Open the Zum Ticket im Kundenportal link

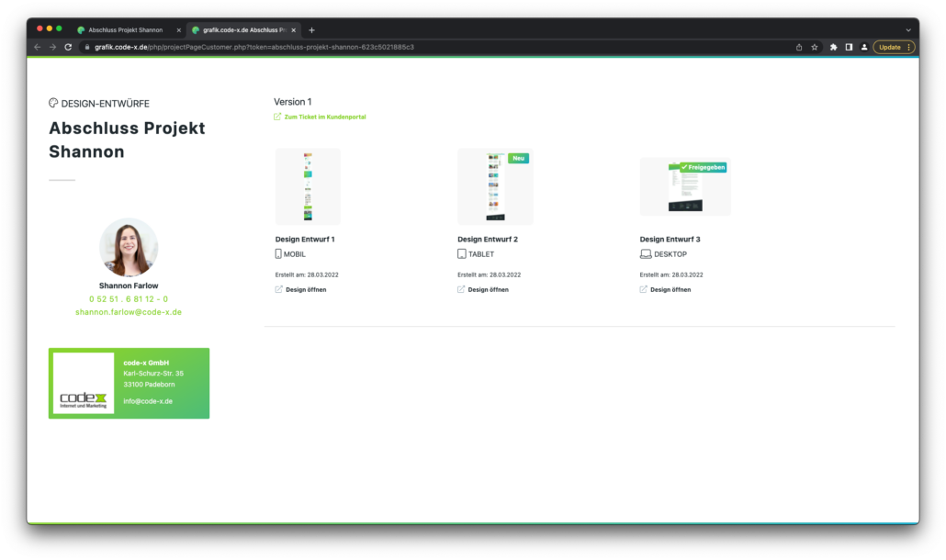(x=325, y=118)
